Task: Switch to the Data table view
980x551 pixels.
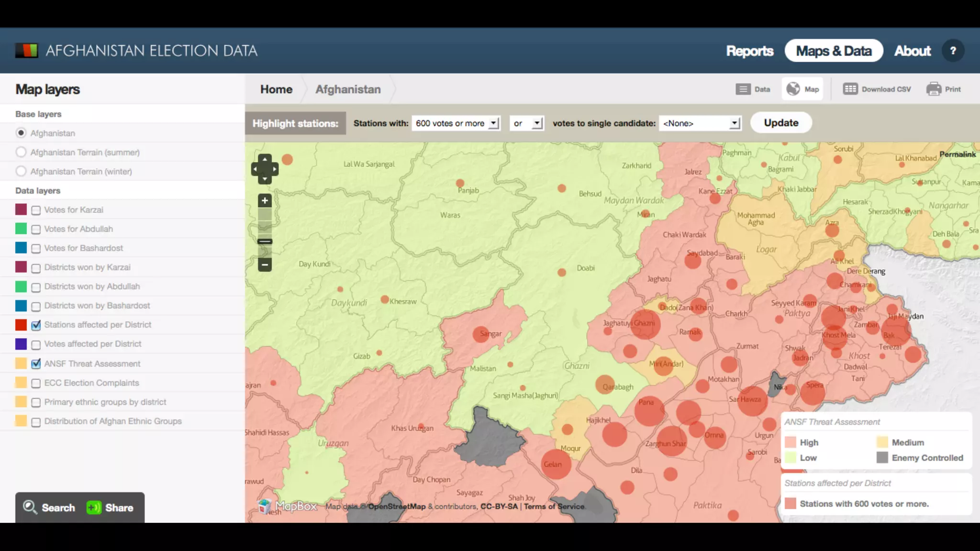Action: pyautogui.click(x=753, y=89)
